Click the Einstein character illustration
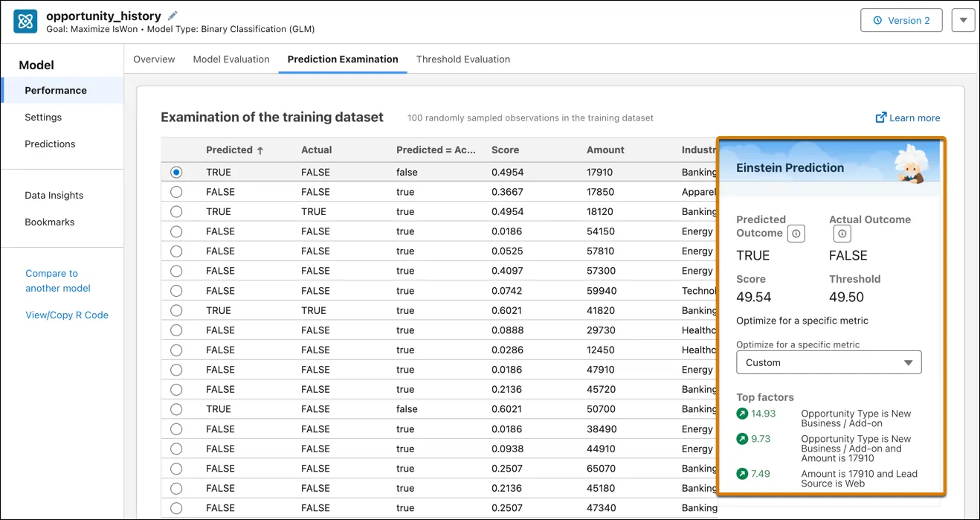 pos(912,164)
